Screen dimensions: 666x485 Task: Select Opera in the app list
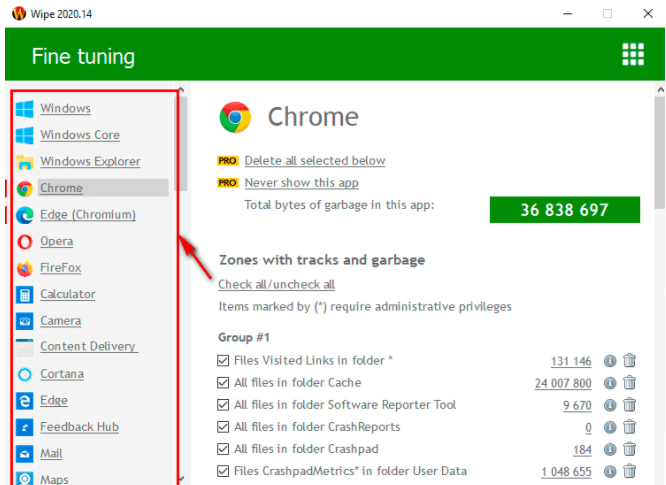(x=56, y=241)
